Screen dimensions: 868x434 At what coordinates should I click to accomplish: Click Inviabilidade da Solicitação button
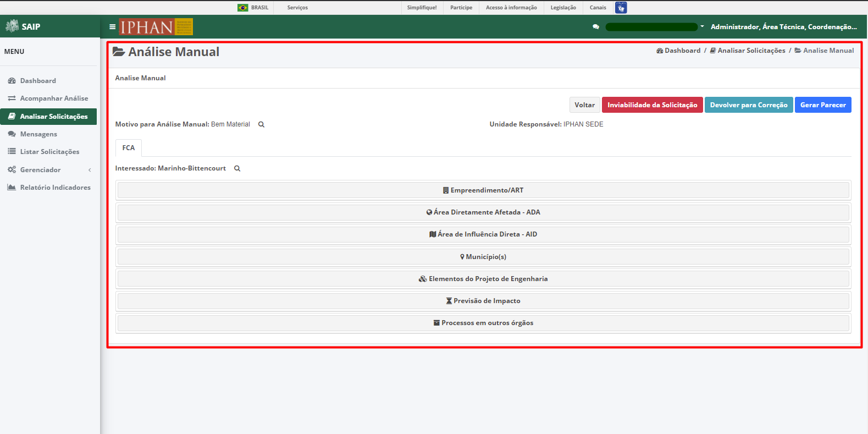click(x=652, y=105)
